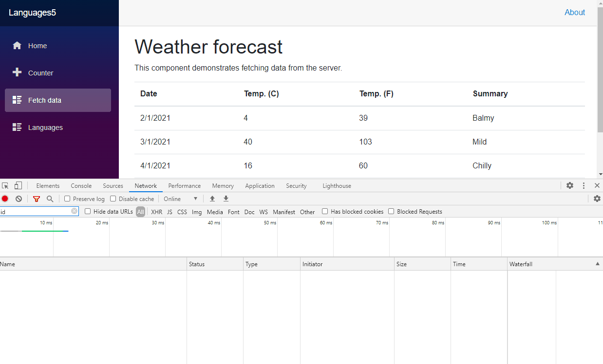The width and height of the screenshot is (603, 364).
Task: Open the network filter funnel
Action: click(x=37, y=199)
